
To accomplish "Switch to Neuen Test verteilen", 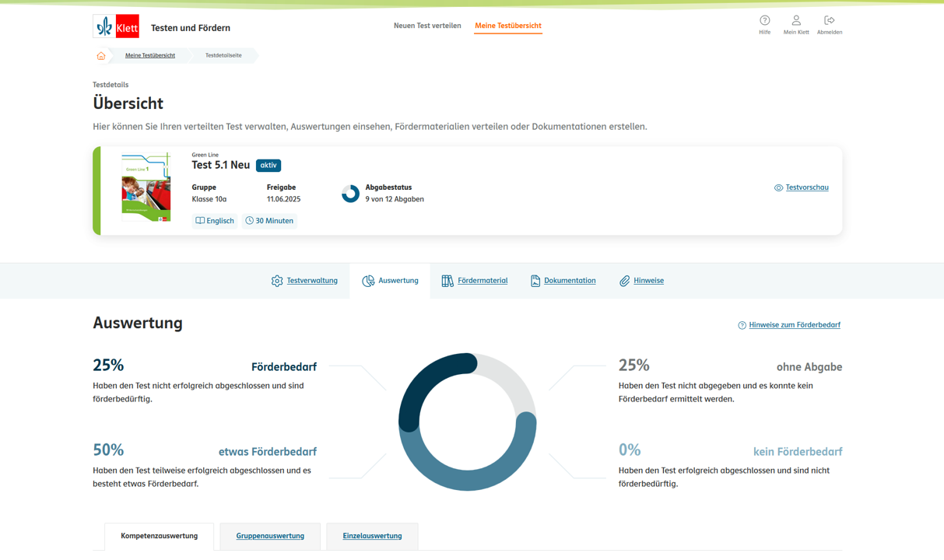I will click(x=427, y=26).
